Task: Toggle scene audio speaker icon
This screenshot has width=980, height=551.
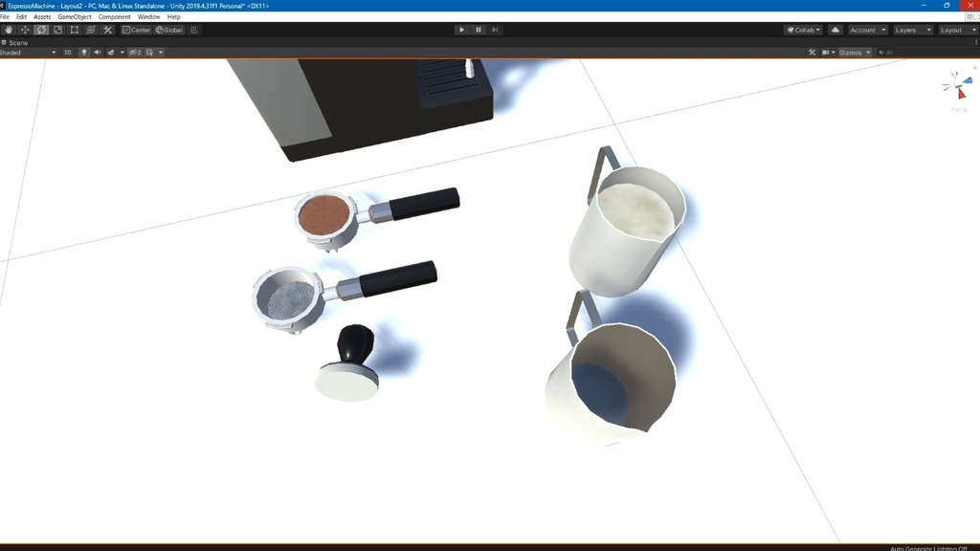Action: [x=98, y=53]
